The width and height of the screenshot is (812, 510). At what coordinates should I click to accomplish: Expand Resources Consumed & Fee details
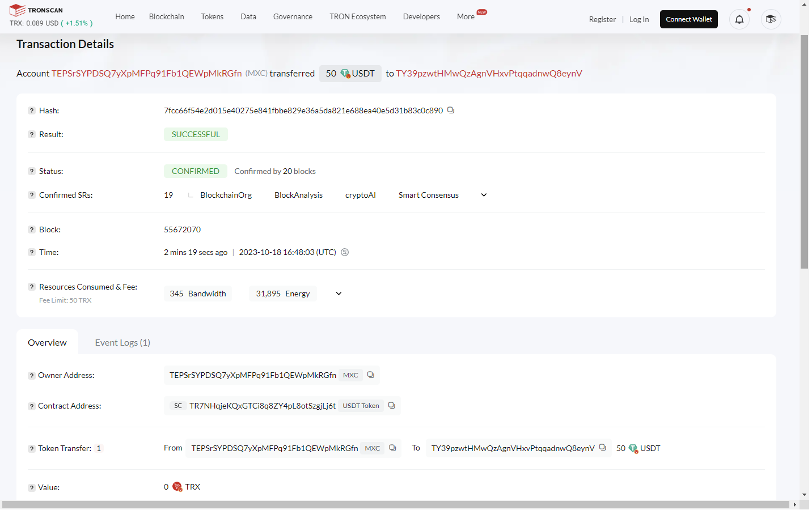click(x=339, y=294)
